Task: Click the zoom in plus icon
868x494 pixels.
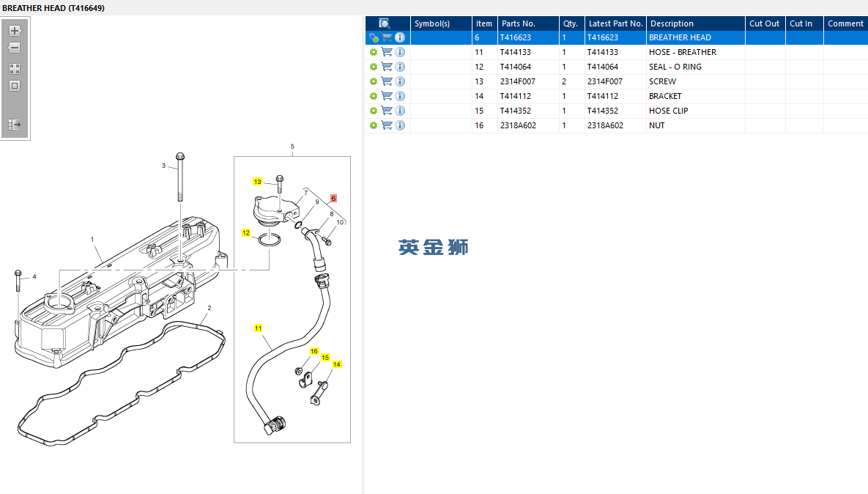Action: tap(15, 31)
